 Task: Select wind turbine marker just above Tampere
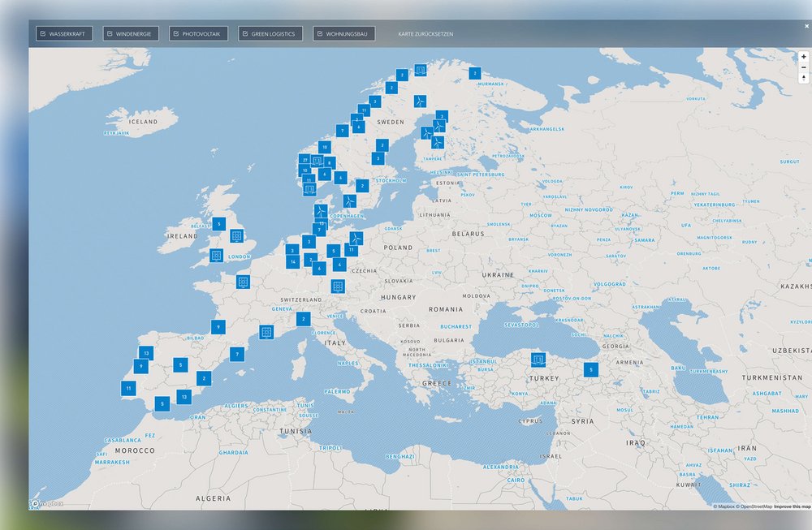tap(438, 142)
